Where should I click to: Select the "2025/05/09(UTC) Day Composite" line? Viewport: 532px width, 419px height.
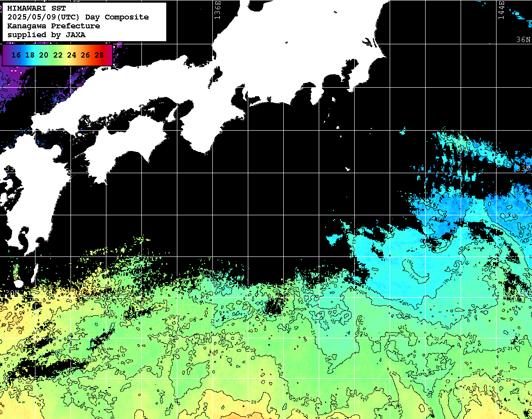[78, 17]
